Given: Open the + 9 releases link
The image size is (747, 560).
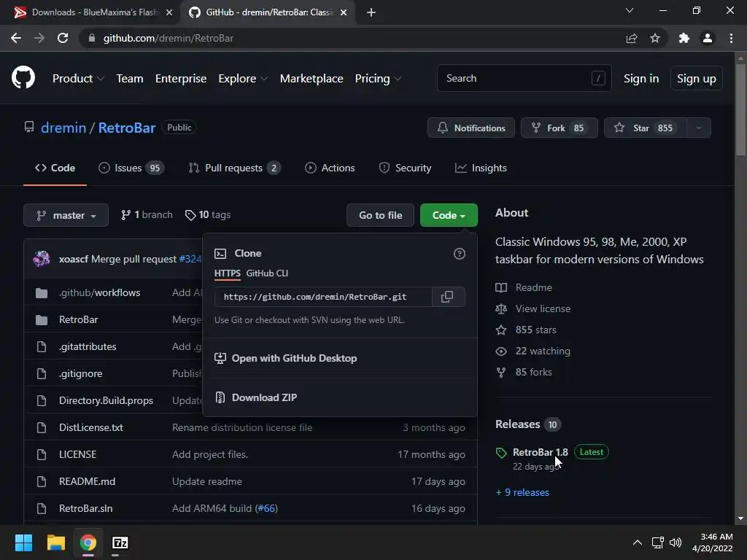Looking at the screenshot, I should pyautogui.click(x=522, y=492).
